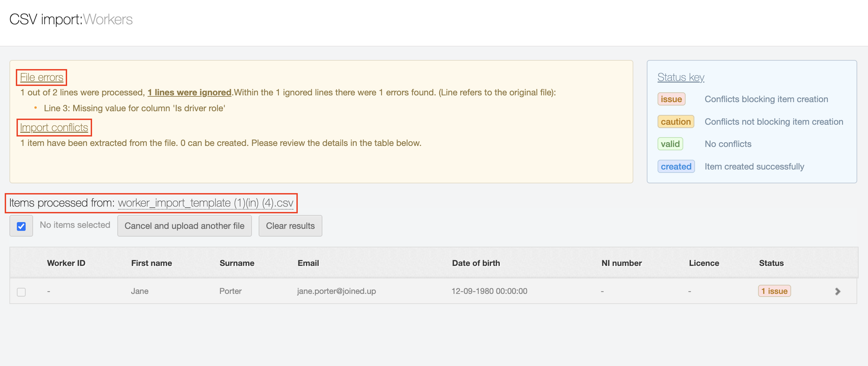This screenshot has width=868, height=366.
Task: Click Cancel and upload another file
Action: coord(184,226)
